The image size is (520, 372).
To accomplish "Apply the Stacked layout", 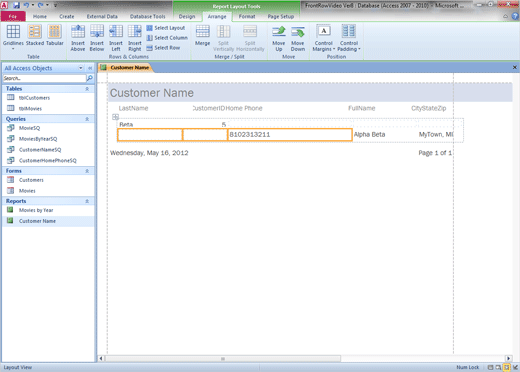I will [x=35, y=36].
